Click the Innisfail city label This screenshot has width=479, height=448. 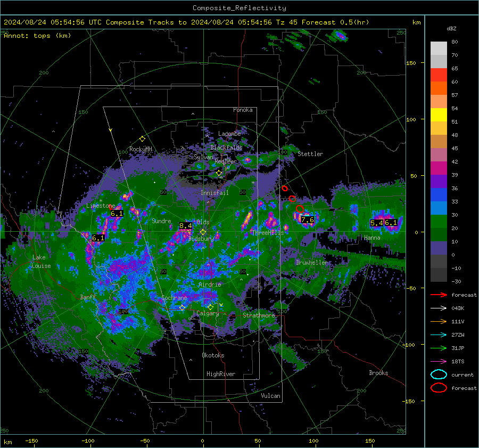click(x=214, y=193)
